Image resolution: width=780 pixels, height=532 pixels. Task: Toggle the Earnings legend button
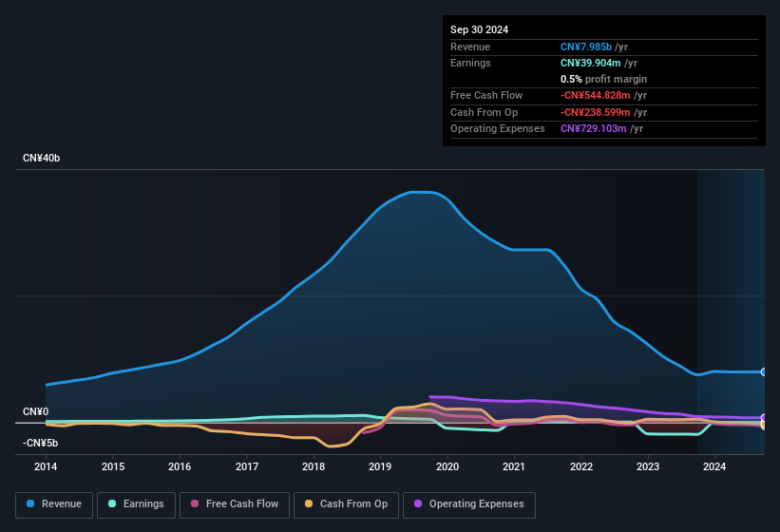[x=136, y=504]
